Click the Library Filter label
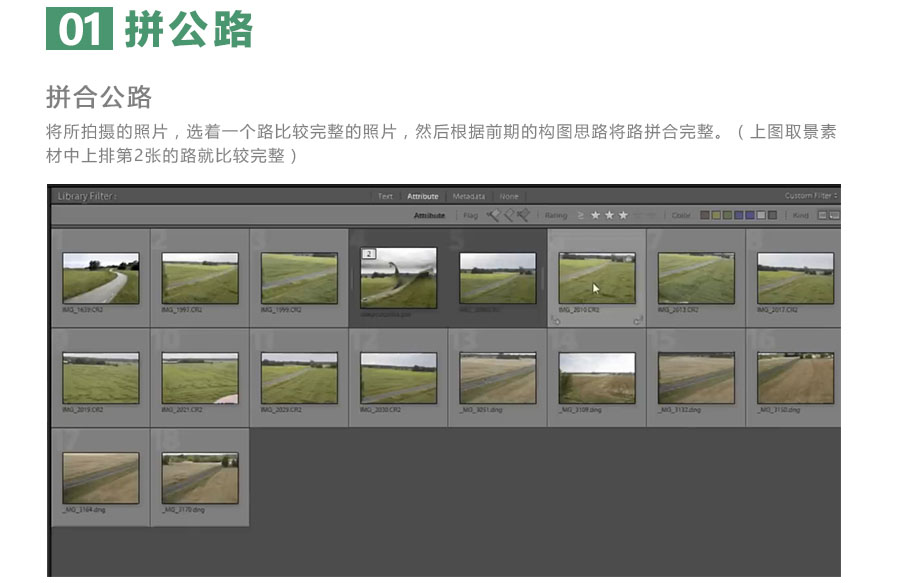 click(87, 196)
